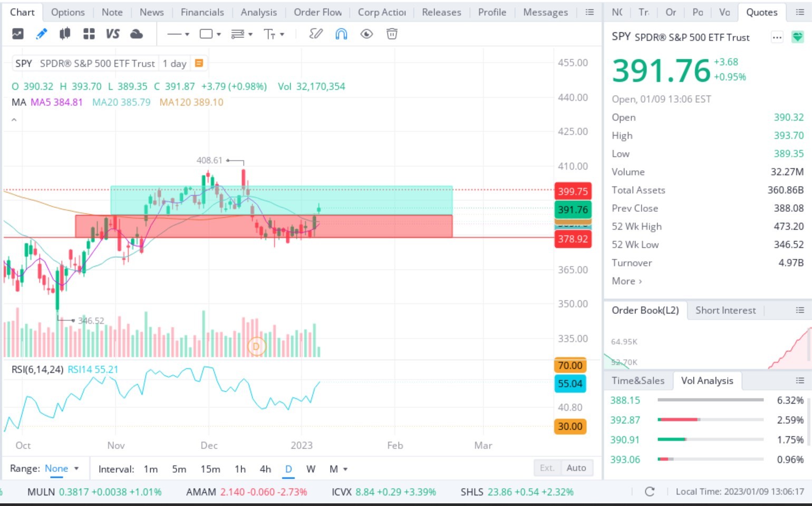Select the Quotes tab

pyautogui.click(x=762, y=12)
